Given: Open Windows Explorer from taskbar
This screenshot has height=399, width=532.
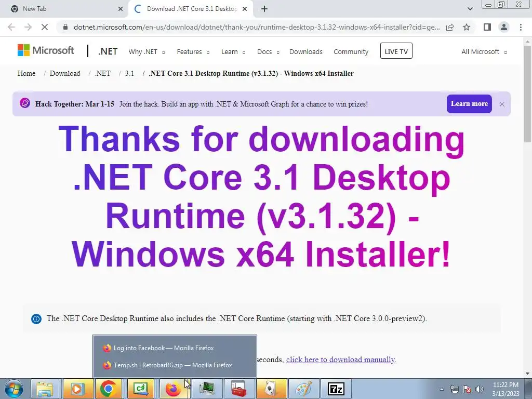Looking at the screenshot, I should tap(45, 389).
